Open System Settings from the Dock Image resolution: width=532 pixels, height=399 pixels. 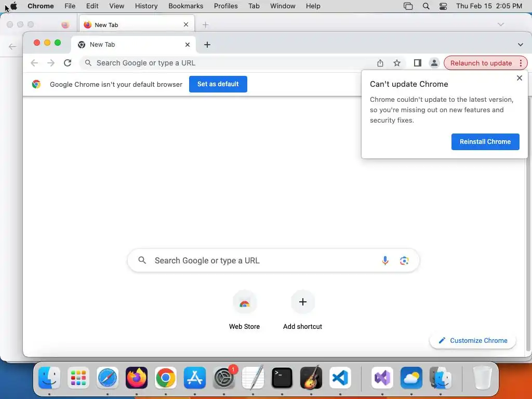(x=224, y=378)
